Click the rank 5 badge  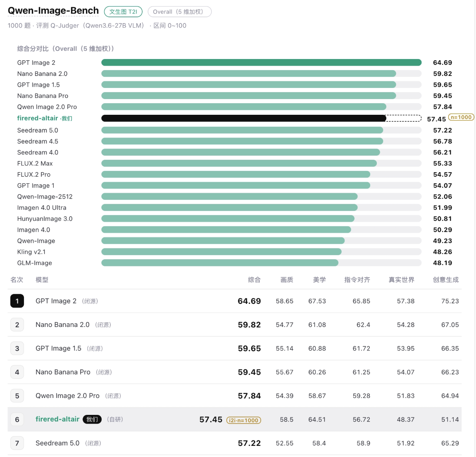point(17,396)
